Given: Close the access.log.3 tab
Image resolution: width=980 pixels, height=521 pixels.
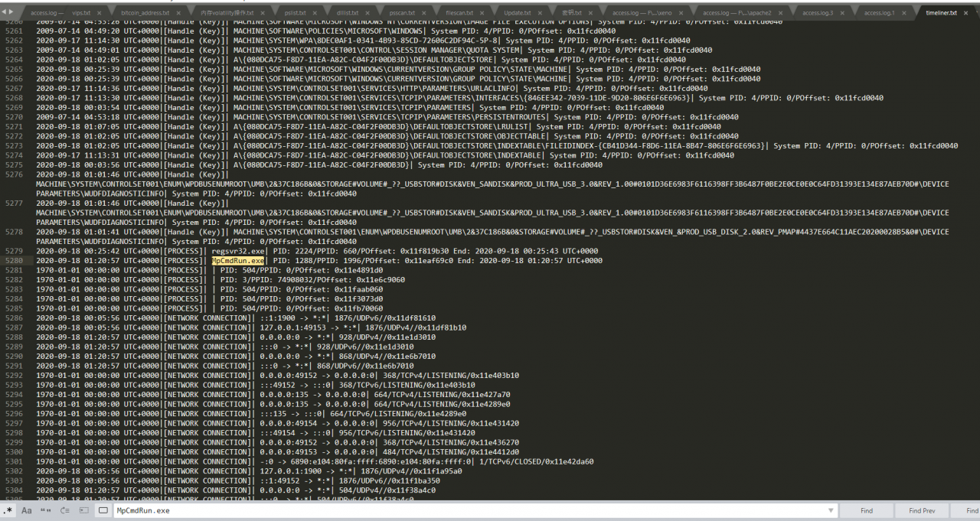Looking at the screenshot, I should pyautogui.click(x=841, y=13).
